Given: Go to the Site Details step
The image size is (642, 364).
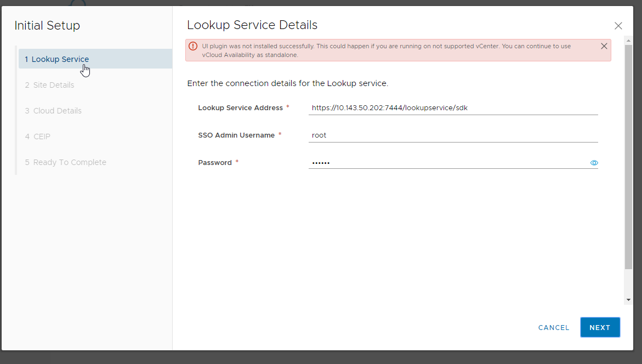Looking at the screenshot, I should (x=54, y=85).
